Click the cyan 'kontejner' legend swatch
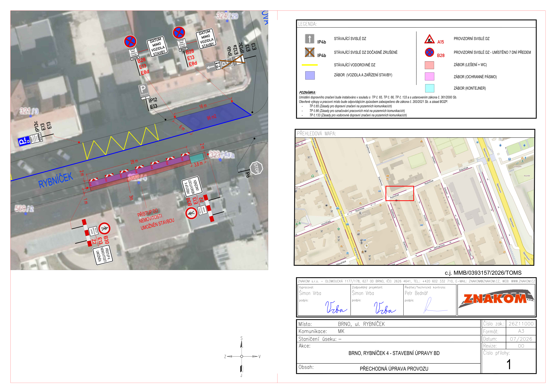This screenshot has width=555, height=392. tap(429, 88)
